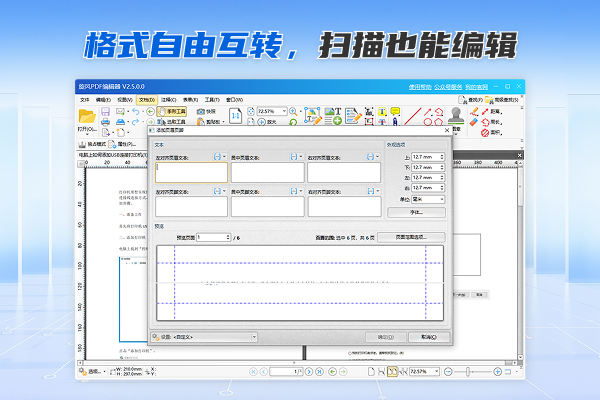Click the Find document icon
Screen dimensions: 600x400
click(x=463, y=100)
